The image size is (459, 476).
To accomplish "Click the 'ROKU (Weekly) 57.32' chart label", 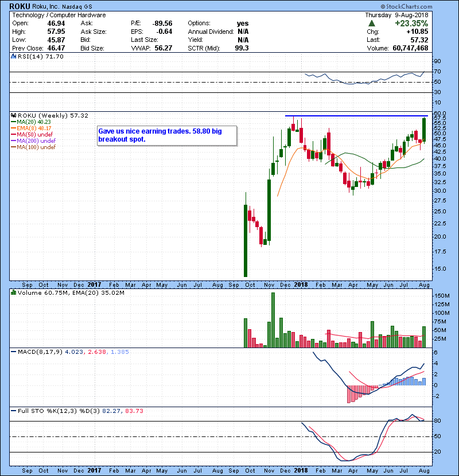I will (53, 115).
